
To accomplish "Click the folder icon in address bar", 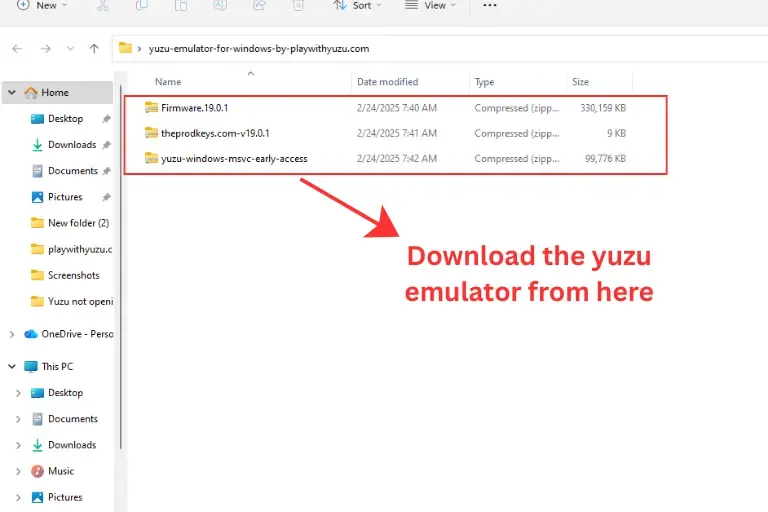I will tap(125, 48).
